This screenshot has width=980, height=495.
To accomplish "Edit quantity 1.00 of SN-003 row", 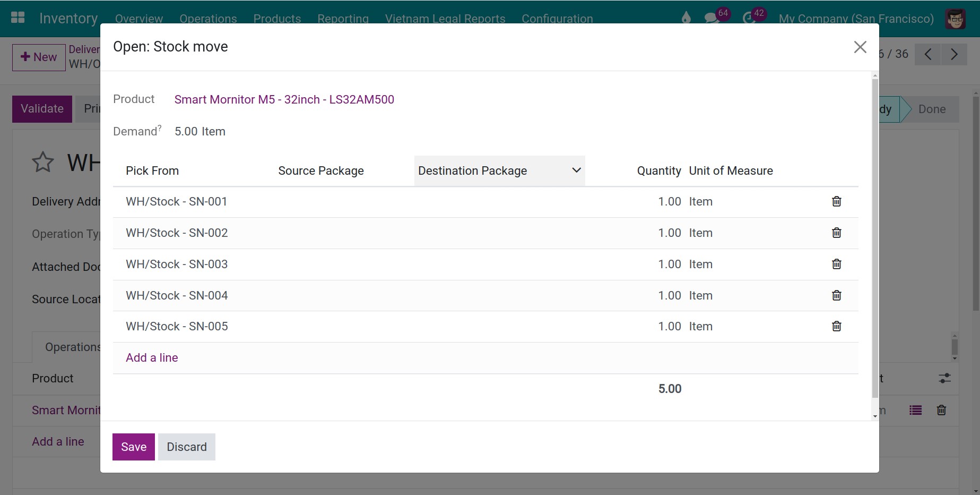I will click(670, 264).
